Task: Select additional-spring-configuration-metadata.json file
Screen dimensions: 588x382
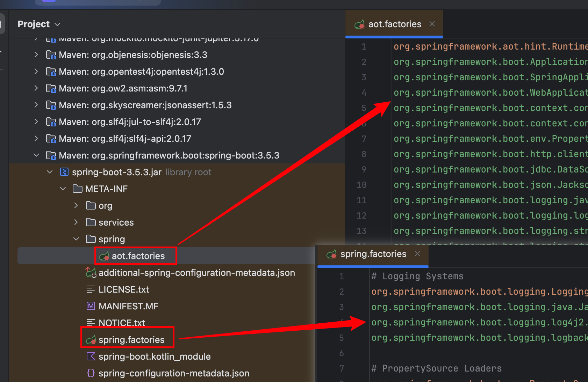Action: point(197,273)
